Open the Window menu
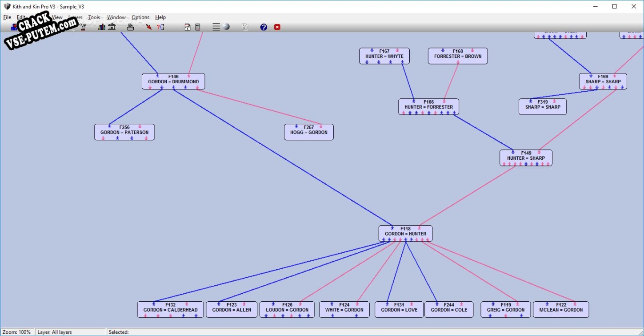This screenshot has height=336, width=644. point(116,17)
